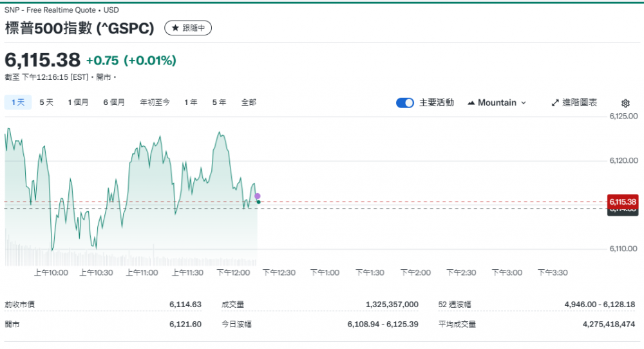Choose the 6 個月 range
This screenshot has height=349, width=644.
coord(114,102)
